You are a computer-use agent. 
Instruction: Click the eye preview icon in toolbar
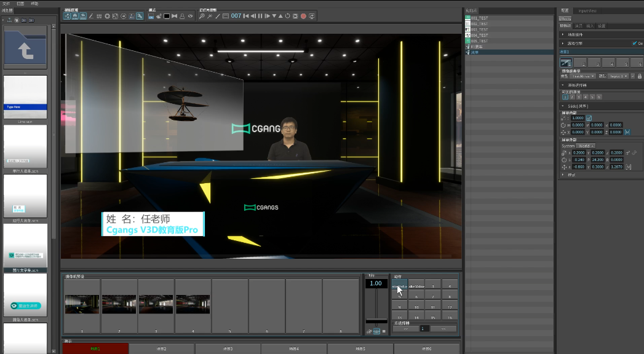(190, 16)
